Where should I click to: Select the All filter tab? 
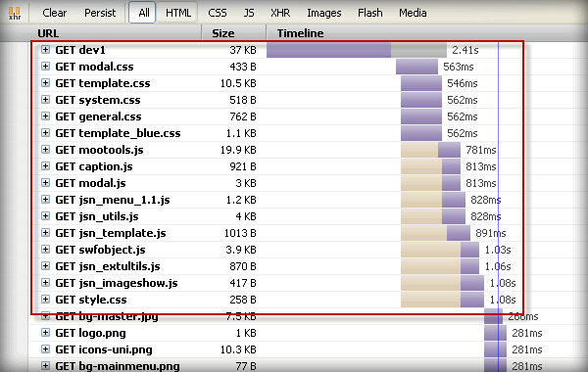coord(142,13)
